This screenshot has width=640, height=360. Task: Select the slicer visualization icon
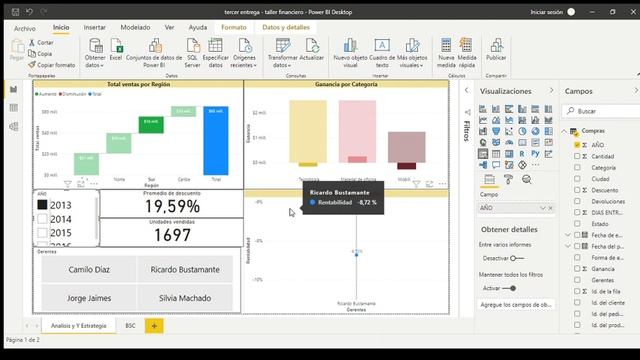tap(483, 154)
